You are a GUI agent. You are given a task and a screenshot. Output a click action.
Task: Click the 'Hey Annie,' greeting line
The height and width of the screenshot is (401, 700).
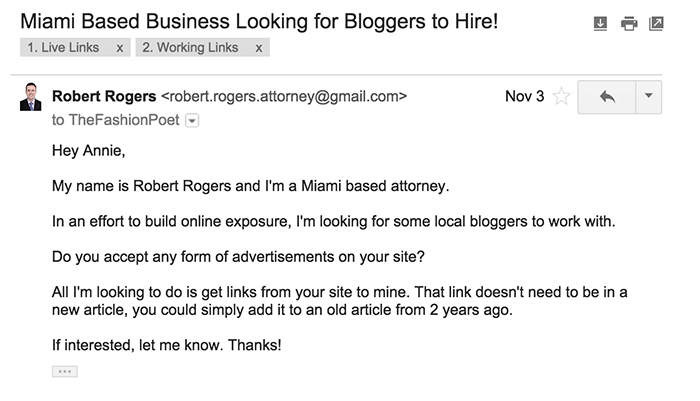point(88,150)
